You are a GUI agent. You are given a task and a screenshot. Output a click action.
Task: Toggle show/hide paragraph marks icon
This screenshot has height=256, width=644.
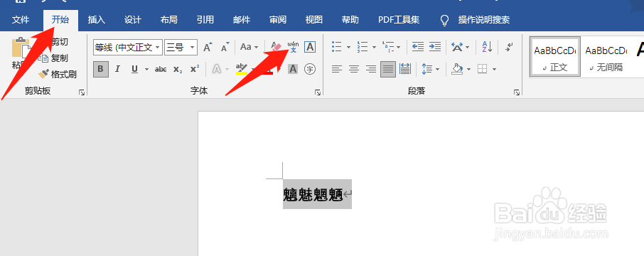click(509, 47)
